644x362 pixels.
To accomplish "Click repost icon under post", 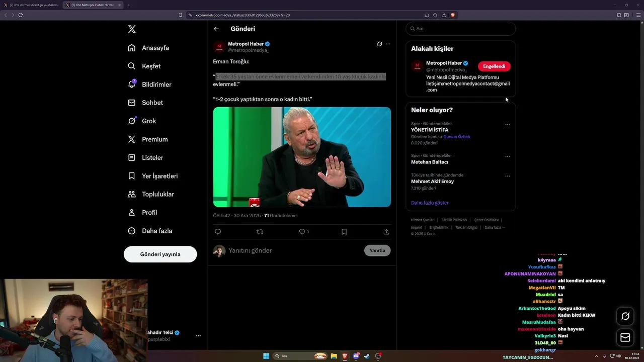I will coord(260,232).
